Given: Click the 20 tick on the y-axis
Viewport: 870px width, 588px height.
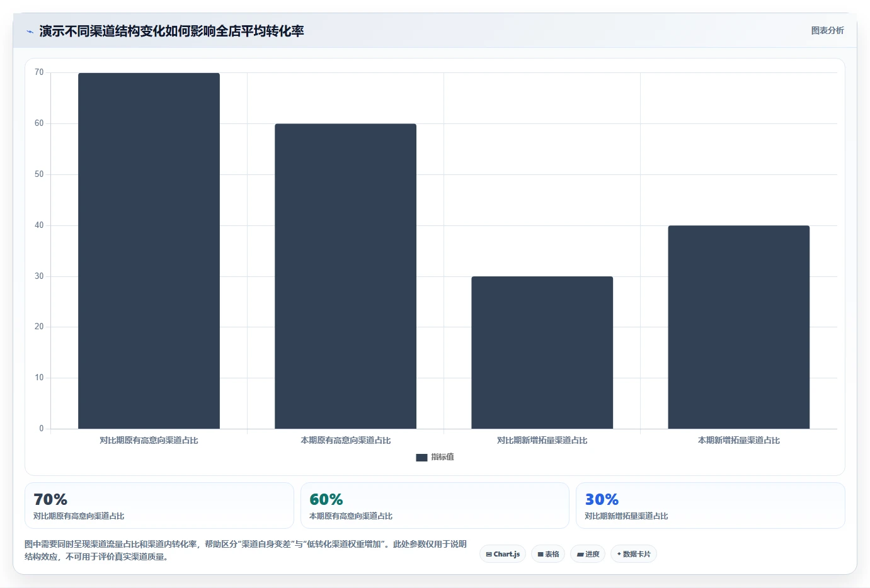Looking at the screenshot, I should point(39,327).
